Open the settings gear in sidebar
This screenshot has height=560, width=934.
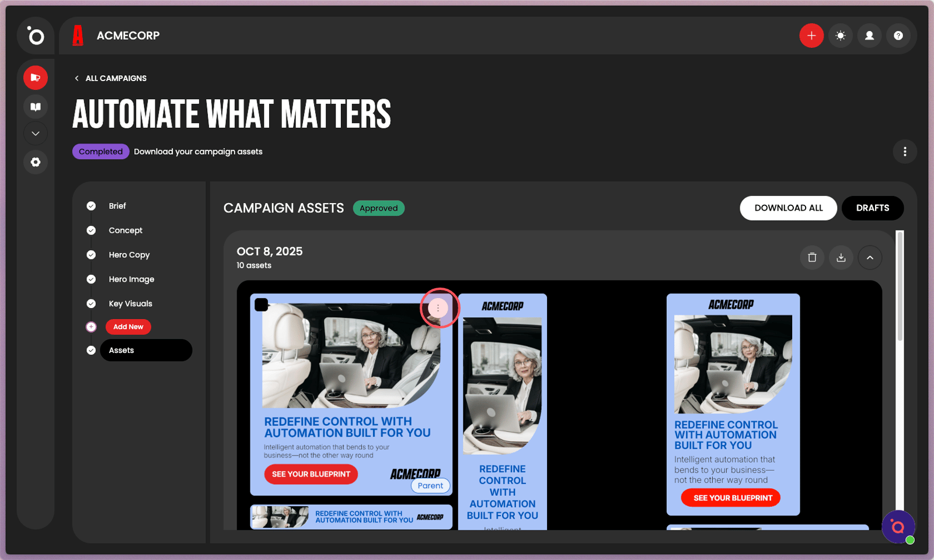coord(36,162)
